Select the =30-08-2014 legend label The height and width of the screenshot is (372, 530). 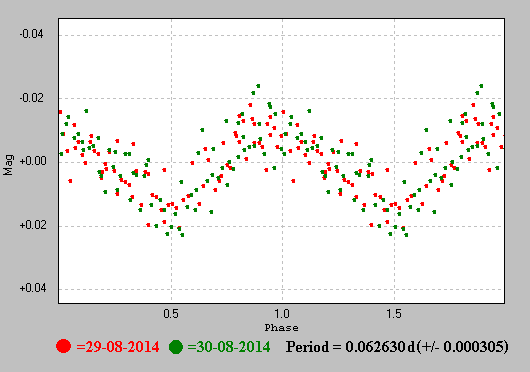point(229,347)
